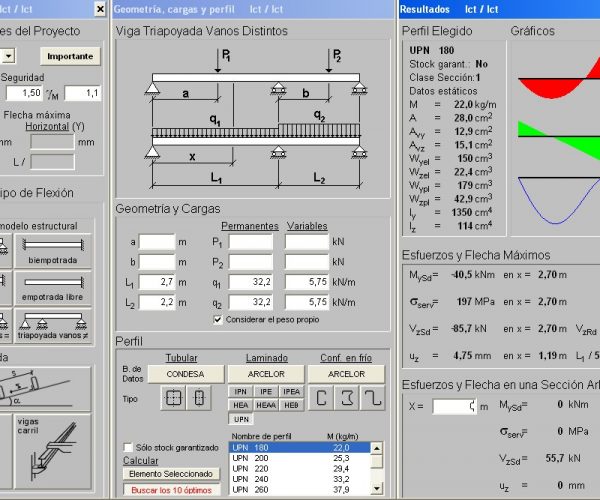Screen dimensions: 600x500
Task: Open the CONDESA tubular database
Action: pyautogui.click(x=186, y=374)
